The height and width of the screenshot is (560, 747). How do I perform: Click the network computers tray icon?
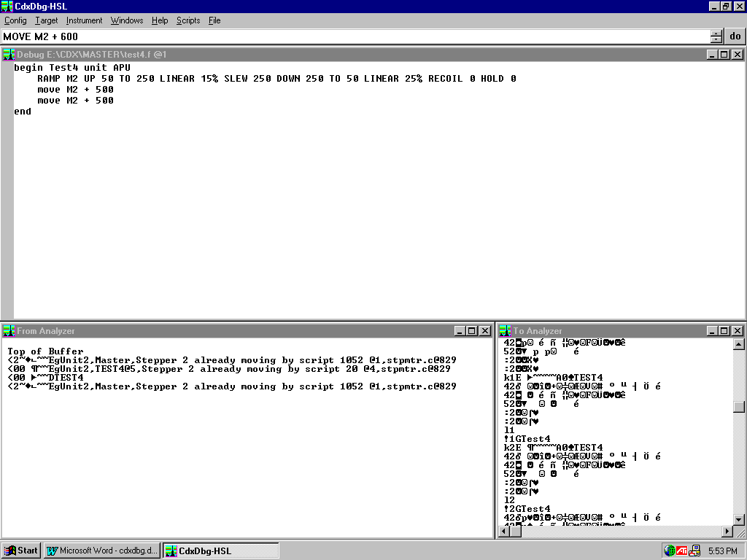(x=694, y=551)
